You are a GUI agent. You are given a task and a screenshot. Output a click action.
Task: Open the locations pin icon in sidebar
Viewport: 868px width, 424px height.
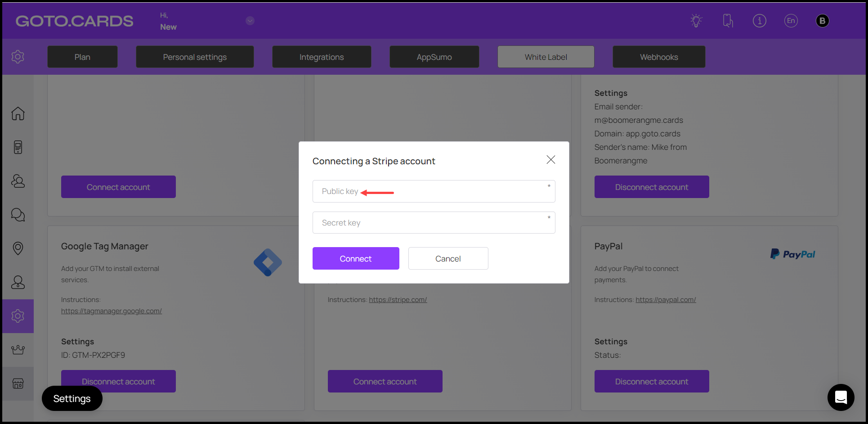(x=18, y=248)
